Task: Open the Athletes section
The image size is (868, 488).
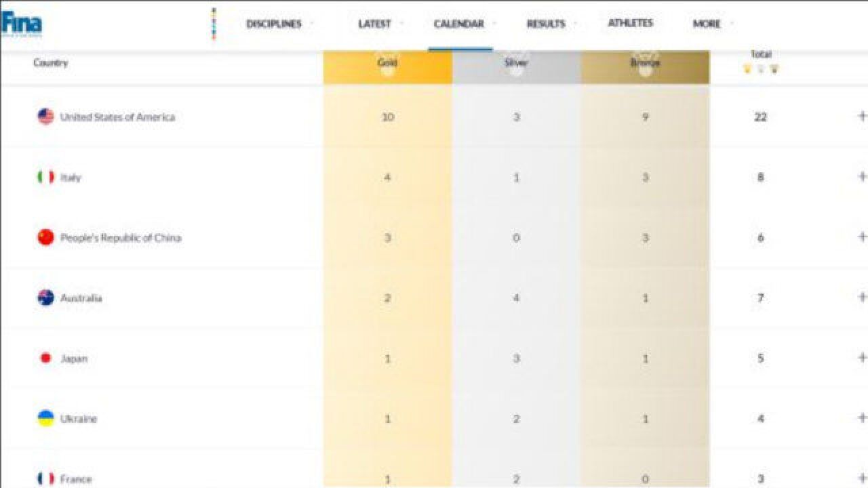Action: coord(630,23)
